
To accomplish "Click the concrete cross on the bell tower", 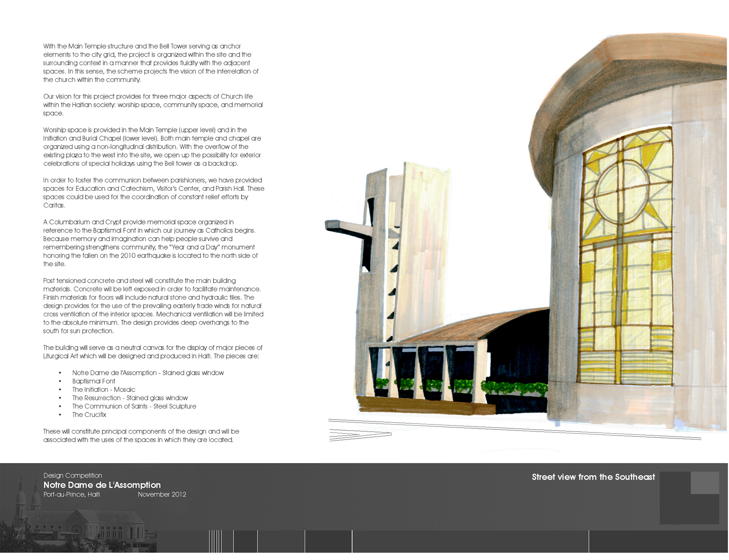I will [x=349, y=228].
